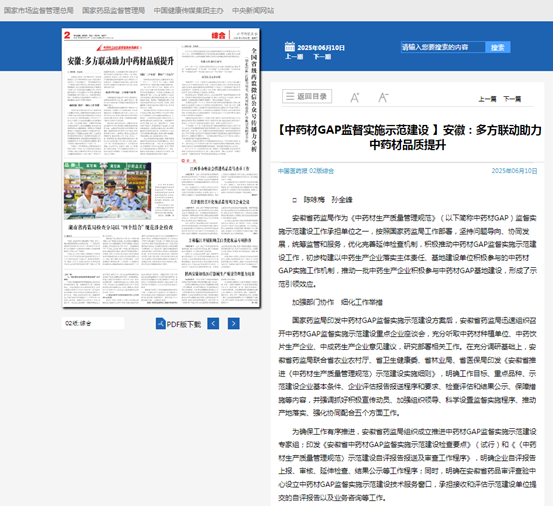Screen dimensions: 553x506
Task: Focus the search content input field
Action: click(x=443, y=47)
